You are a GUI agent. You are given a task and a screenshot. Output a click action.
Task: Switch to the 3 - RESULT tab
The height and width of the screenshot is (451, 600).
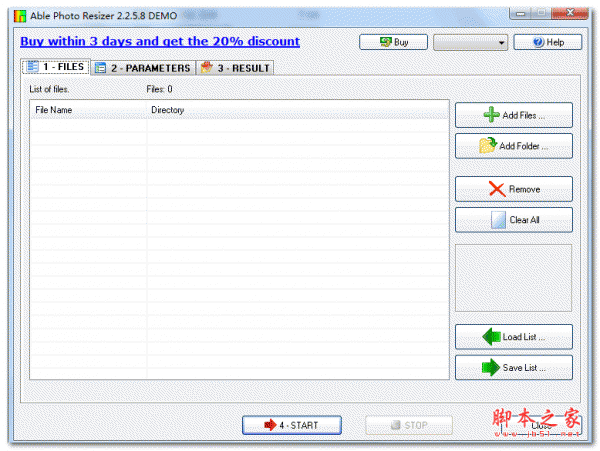[x=235, y=68]
